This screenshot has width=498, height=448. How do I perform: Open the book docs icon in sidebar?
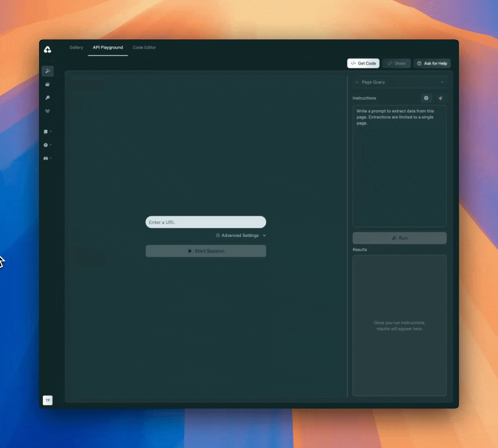click(x=47, y=132)
